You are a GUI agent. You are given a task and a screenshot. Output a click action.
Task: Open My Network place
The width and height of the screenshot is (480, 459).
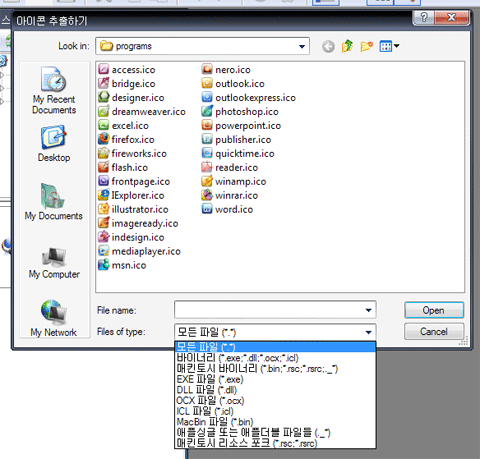[54, 318]
